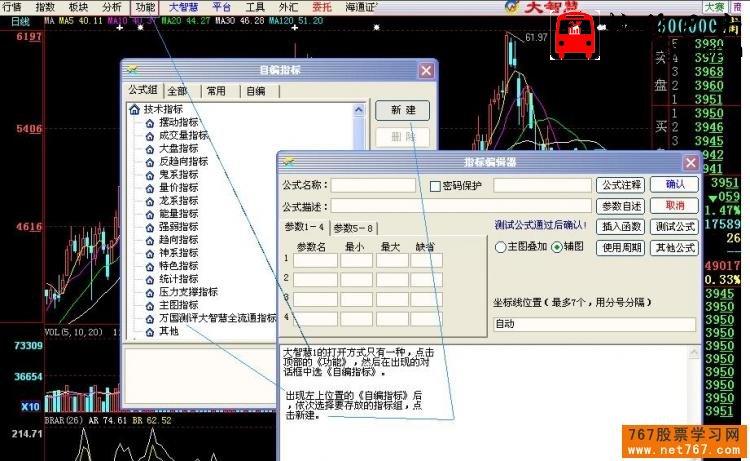This screenshot has width=750, height=461.
Task: Click the 能量指标 house icon
Action: (x=149, y=213)
